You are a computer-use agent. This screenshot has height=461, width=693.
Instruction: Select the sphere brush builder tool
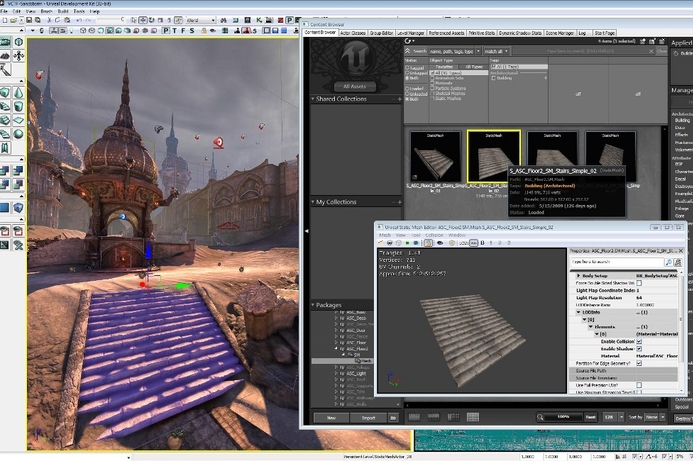(19, 133)
